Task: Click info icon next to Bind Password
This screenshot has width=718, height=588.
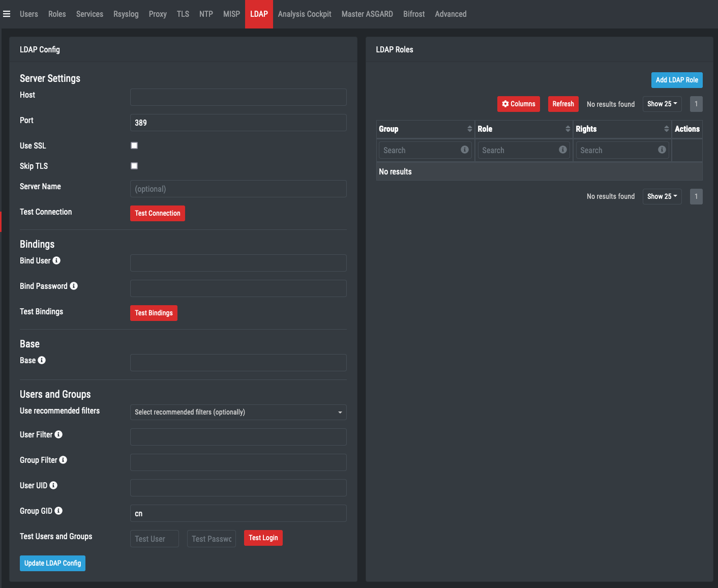Action: 74,286
